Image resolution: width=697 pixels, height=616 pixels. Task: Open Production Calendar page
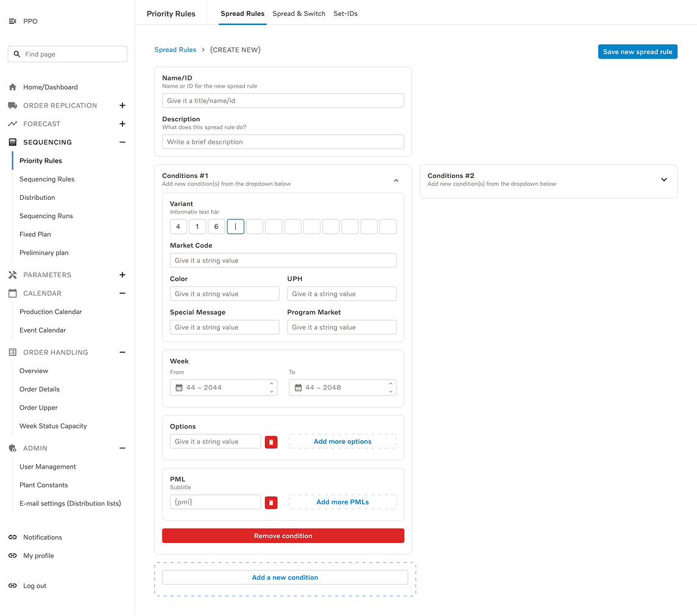(51, 312)
